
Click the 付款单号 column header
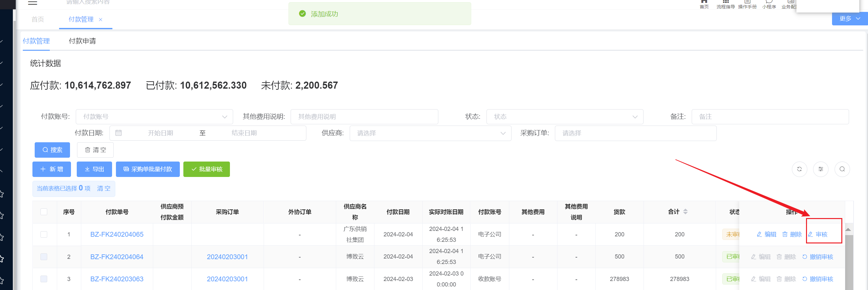117,212
